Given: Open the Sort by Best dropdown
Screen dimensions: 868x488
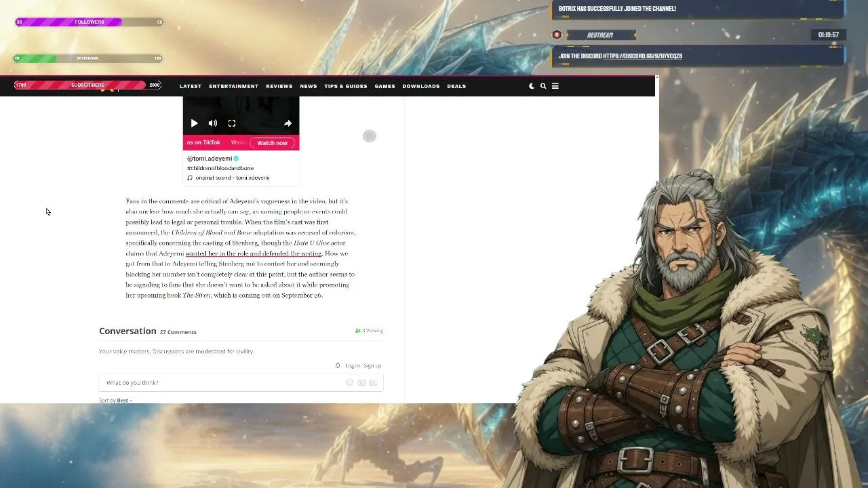Looking at the screenshot, I should [116, 401].
